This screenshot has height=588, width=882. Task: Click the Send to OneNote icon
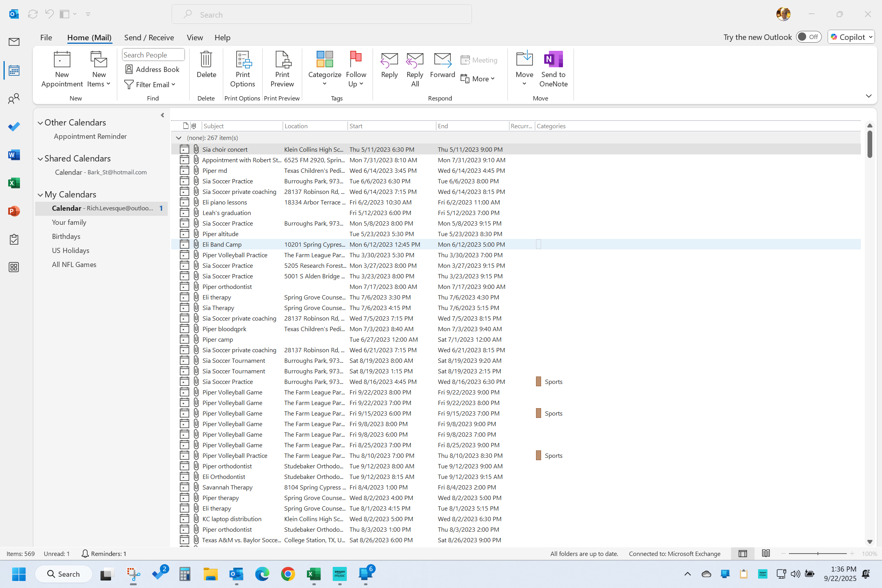[x=553, y=60]
